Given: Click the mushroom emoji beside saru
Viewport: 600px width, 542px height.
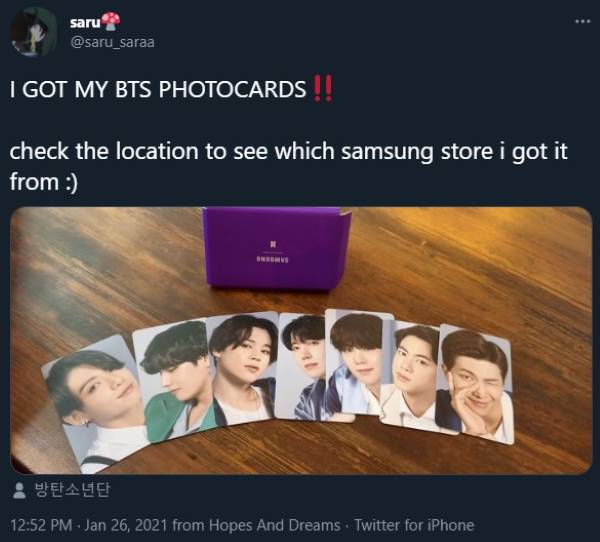Looking at the screenshot, I should (x=111, y=21).
